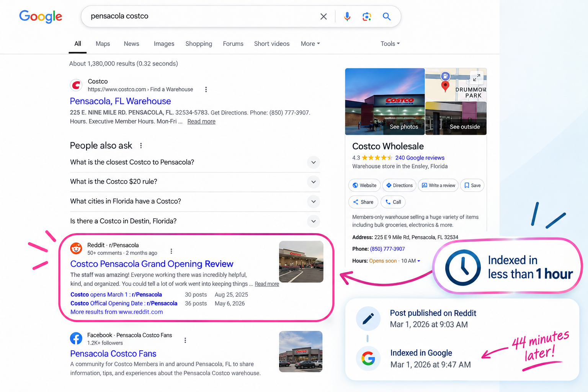Click Read more in Reddit snippet
The image size is (588, 392).
pyautogui.click(x=267, y=284)
